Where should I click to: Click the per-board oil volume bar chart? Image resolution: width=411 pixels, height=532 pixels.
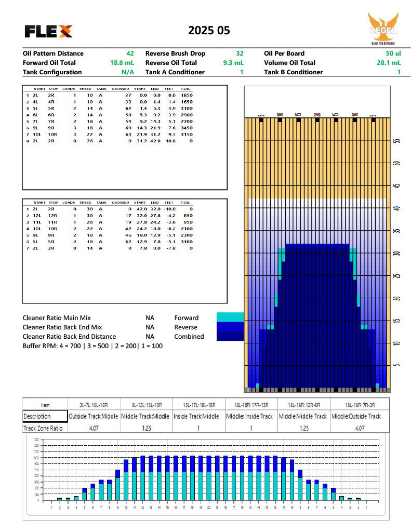click(x=206, y=474)
